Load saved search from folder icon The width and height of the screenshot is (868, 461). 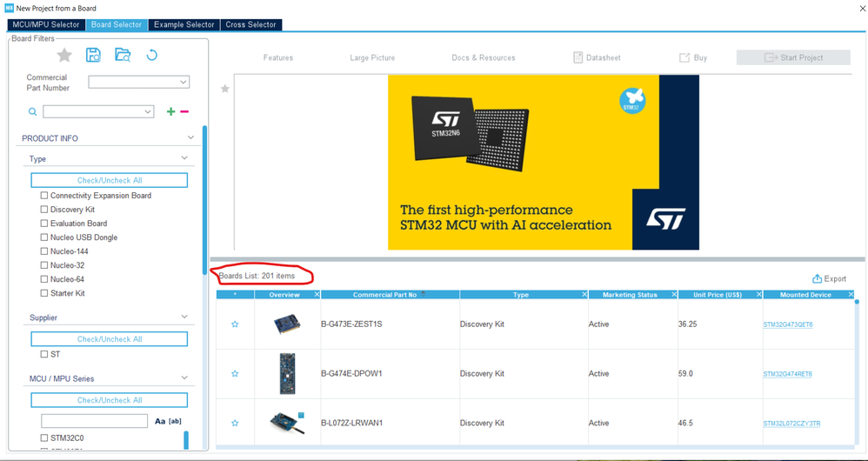coord(123,55)
